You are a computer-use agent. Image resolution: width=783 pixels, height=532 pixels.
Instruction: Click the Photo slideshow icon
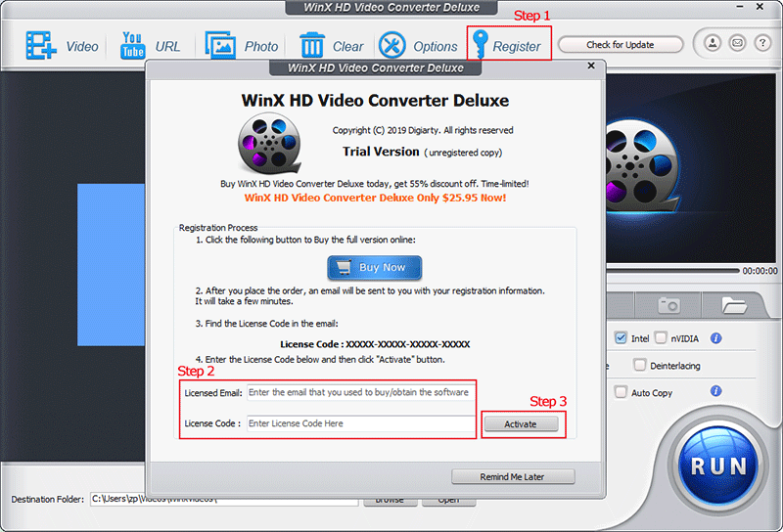(220, 45)
